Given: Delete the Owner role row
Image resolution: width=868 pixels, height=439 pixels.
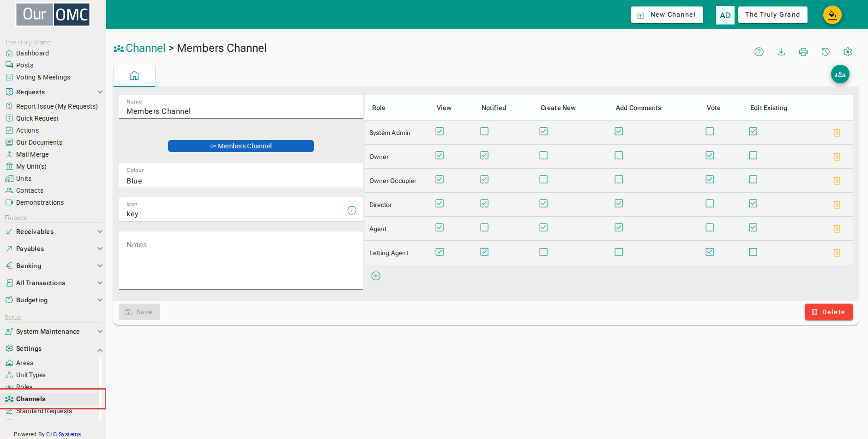Looking at the screenshot, I should coord(837,157).
